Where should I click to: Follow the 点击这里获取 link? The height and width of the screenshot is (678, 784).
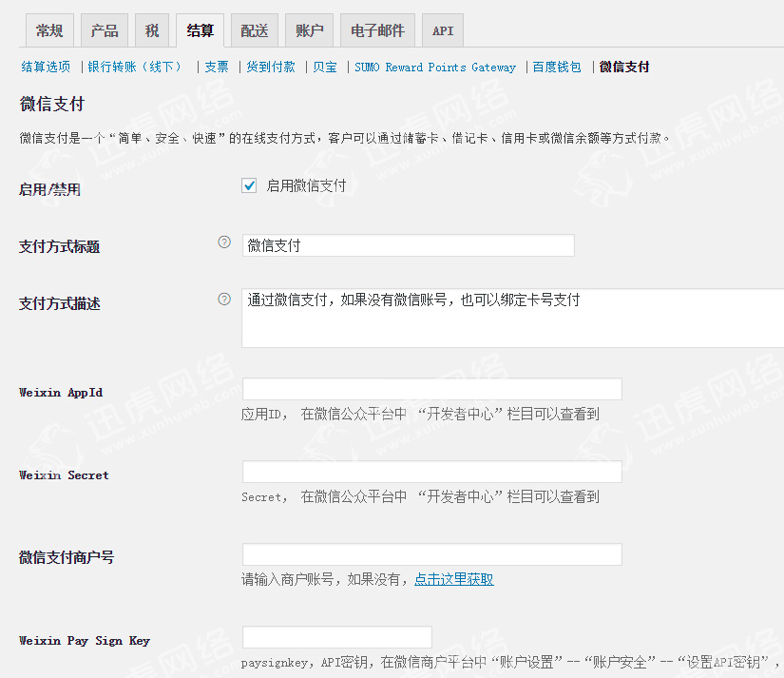[x=454, y=579]
